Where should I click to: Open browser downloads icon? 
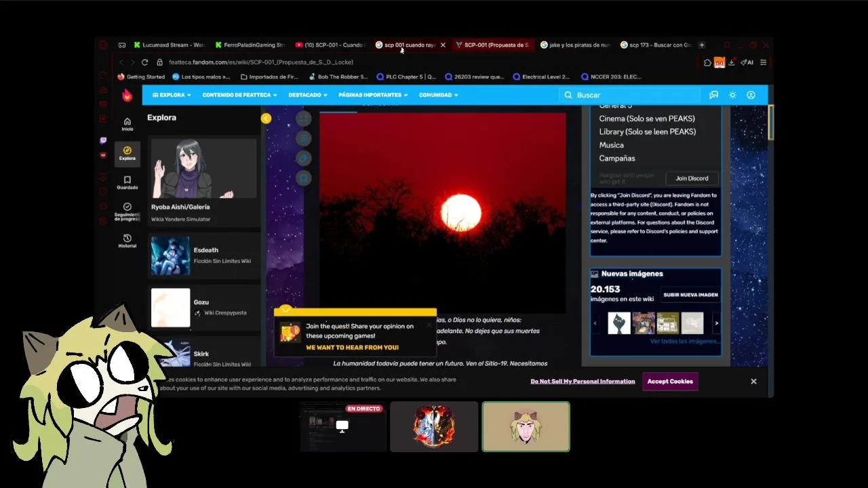[x=732, y=62]
